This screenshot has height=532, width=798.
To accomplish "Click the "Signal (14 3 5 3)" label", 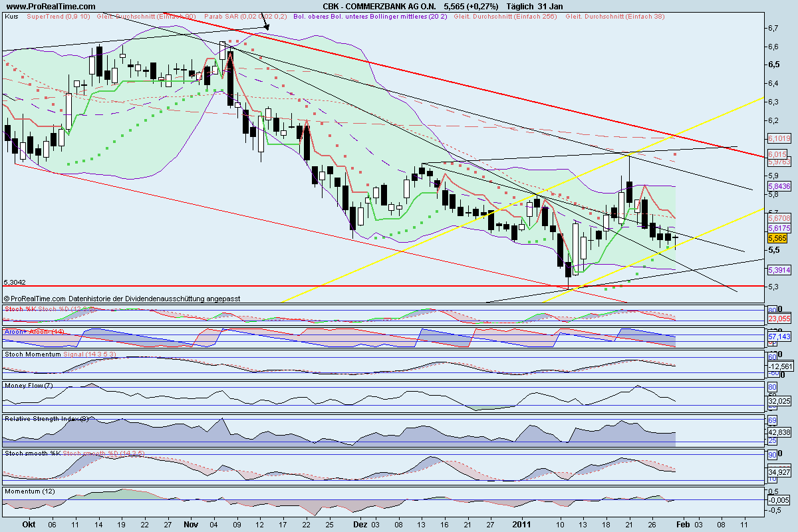I will tap(90, 354).
